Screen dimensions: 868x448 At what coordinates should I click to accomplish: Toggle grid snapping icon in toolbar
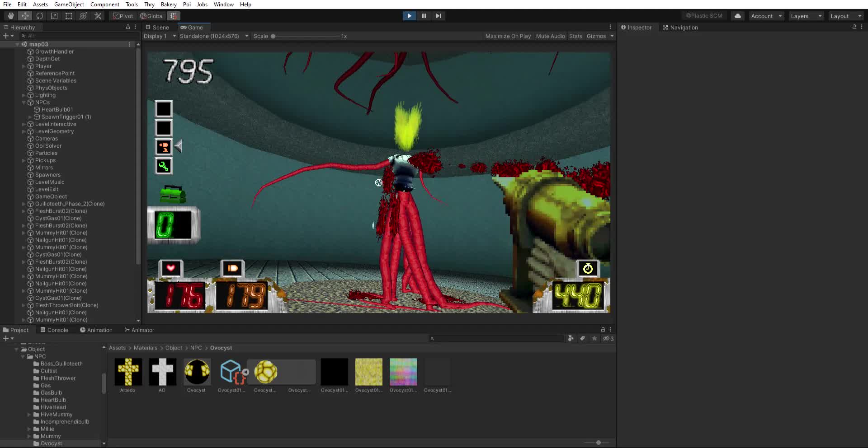click(x=173, y=16)
